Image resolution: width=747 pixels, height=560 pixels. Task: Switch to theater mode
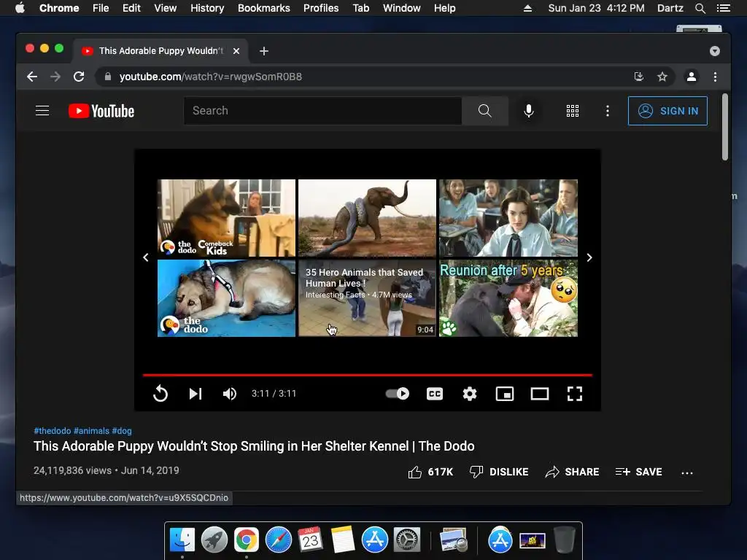[x=540, y=394]
